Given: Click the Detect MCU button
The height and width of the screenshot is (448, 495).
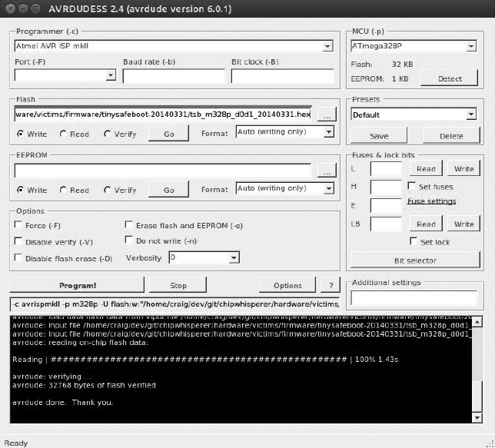Looking at the screenshot, I should click(450, 78).
